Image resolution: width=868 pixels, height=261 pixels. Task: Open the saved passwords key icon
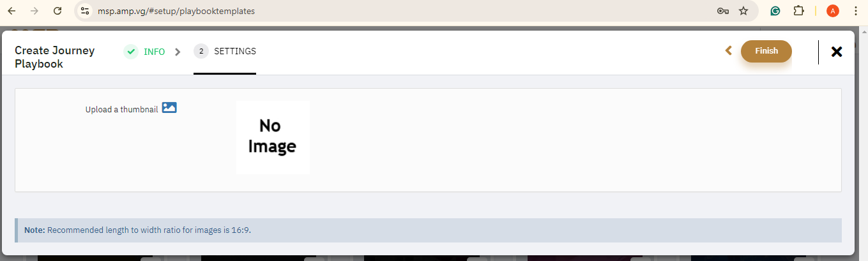(x=723, y=11)
